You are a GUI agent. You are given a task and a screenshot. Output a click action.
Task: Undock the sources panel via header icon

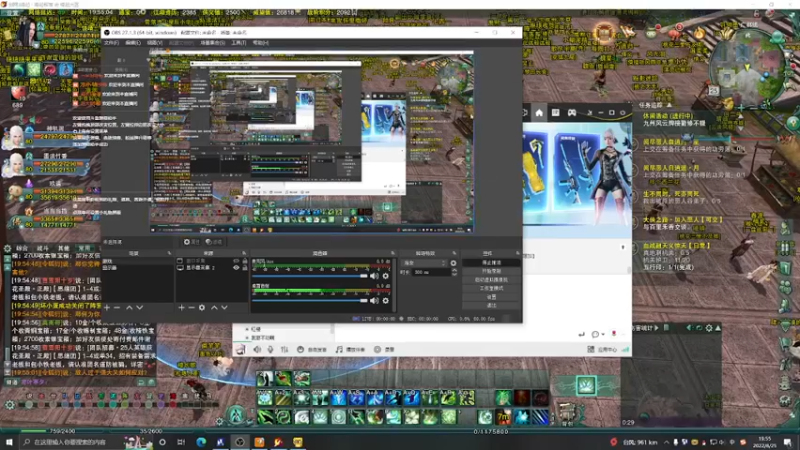coord(244,253)
